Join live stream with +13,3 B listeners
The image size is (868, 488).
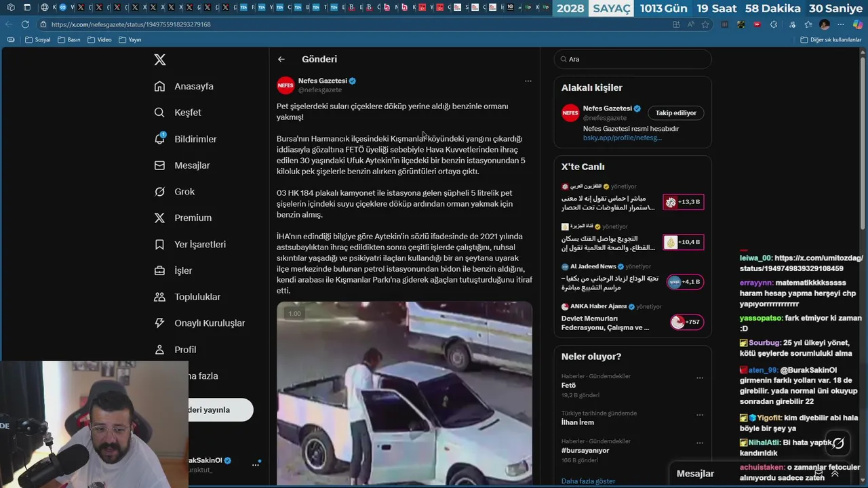click(684, 202)
